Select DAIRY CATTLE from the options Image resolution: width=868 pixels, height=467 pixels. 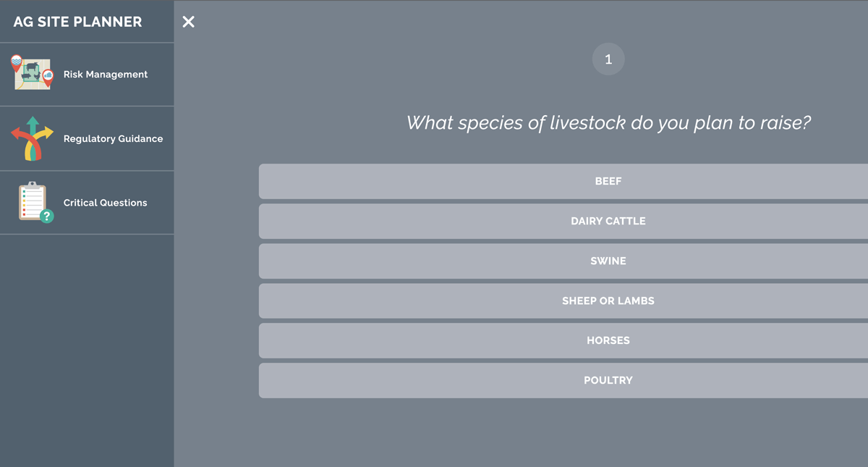pyautogui.click(x=608, y=221)
